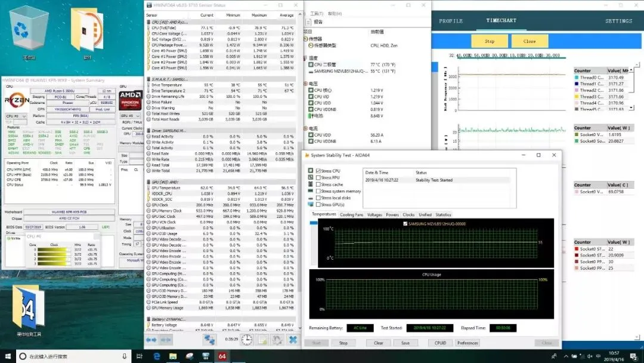Open the CPU #0 dropdown in the System Summary
Screen dimensions: 644x363
pos(16,116)
